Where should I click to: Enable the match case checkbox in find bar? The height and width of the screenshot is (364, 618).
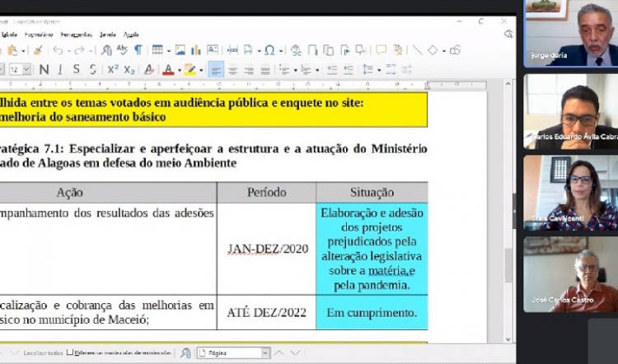(x=69, y=353)
